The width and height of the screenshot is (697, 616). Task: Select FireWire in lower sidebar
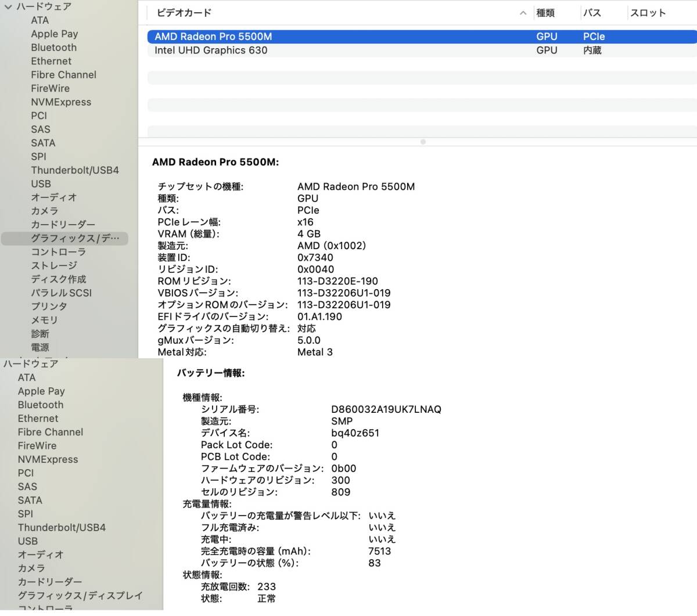[x=37, y=446]
